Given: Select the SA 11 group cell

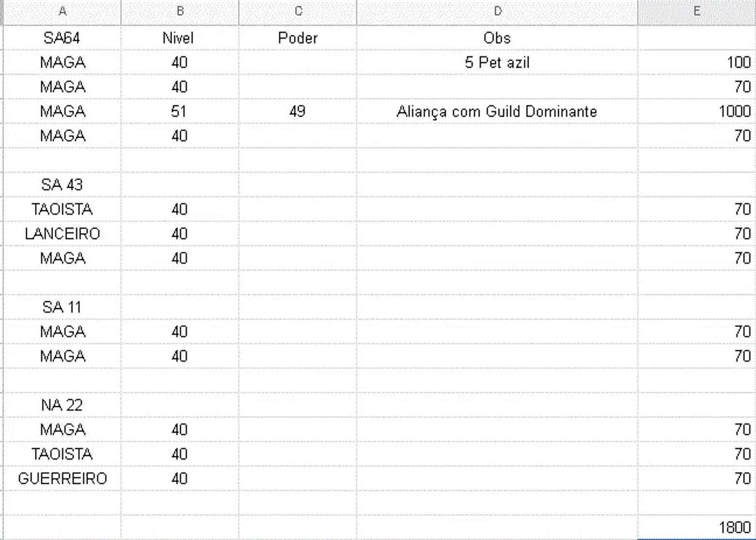Looking at the screenshot, I should [x=62, y=307].
